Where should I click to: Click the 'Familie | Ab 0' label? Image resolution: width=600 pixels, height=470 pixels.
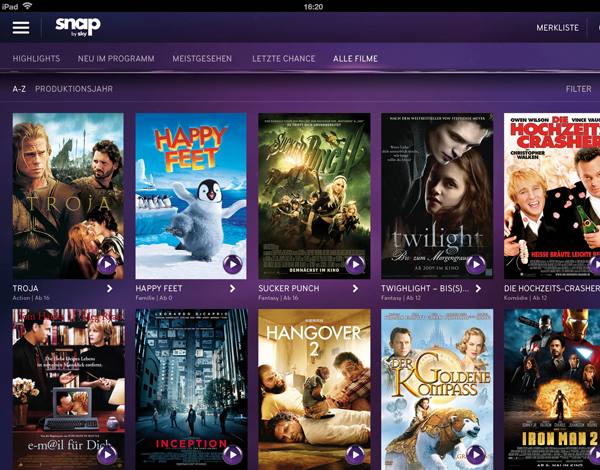pyautogui.click(x=154, y=298)
